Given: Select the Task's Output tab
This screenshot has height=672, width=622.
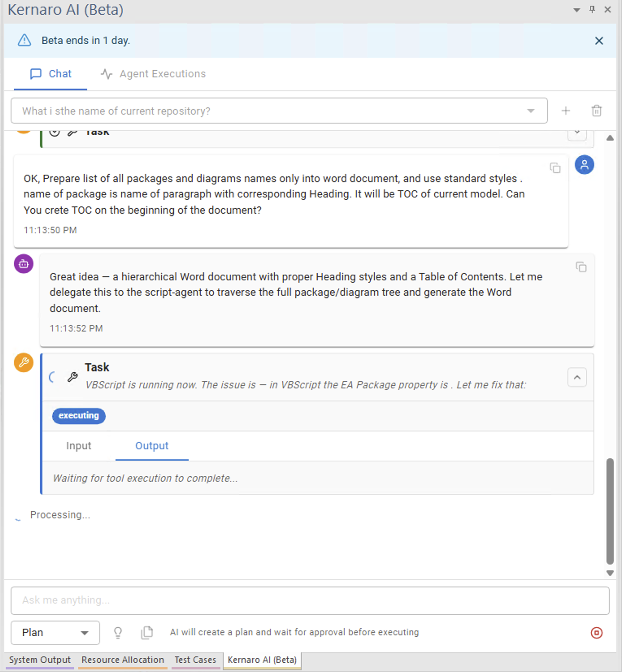Looking at the screenshot, I should pos(152,446).
